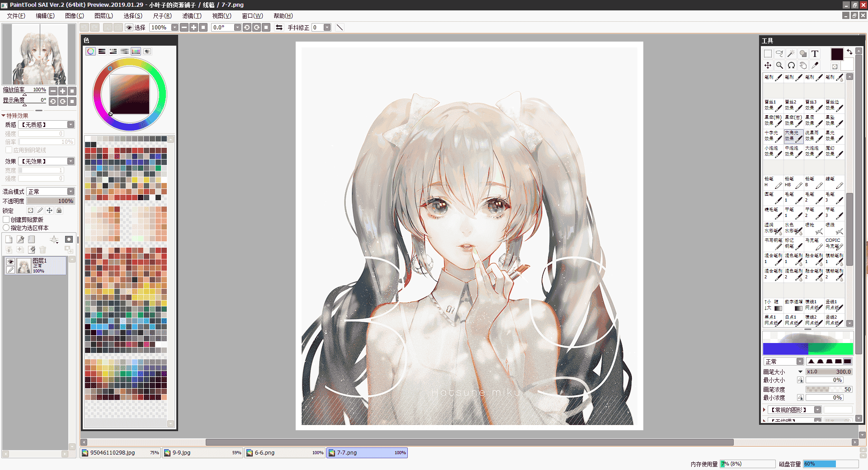The image size is (868, 470).
Task: Choose the 流星雨 effect brush
Action: coord(814,136)
